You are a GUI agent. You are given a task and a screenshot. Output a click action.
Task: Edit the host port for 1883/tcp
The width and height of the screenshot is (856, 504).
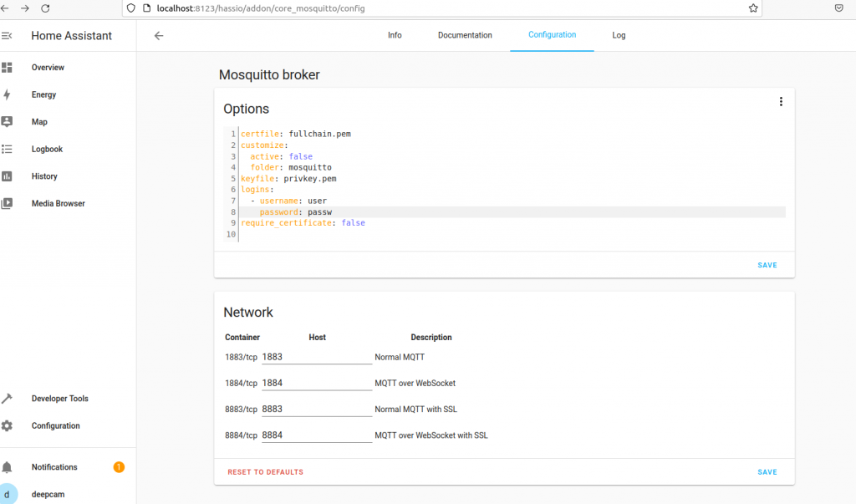click(317, 357)
